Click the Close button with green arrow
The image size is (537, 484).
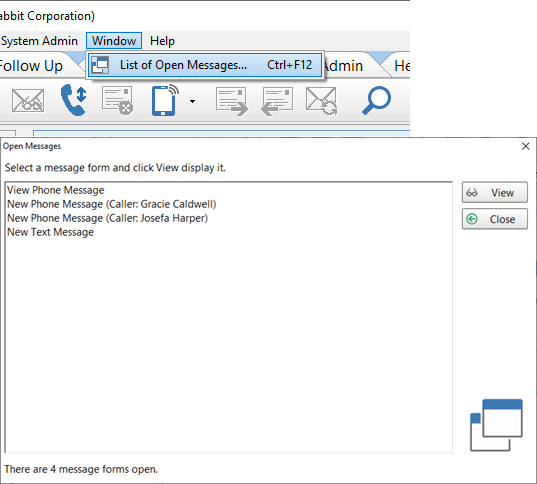495,219
